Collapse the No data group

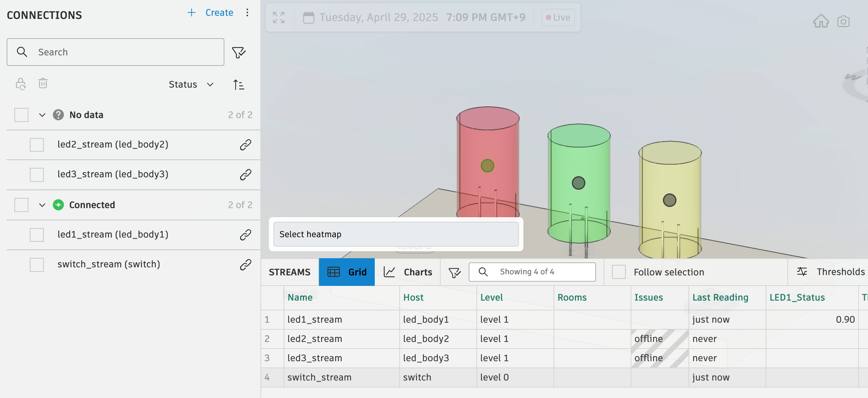click(42, 115)
